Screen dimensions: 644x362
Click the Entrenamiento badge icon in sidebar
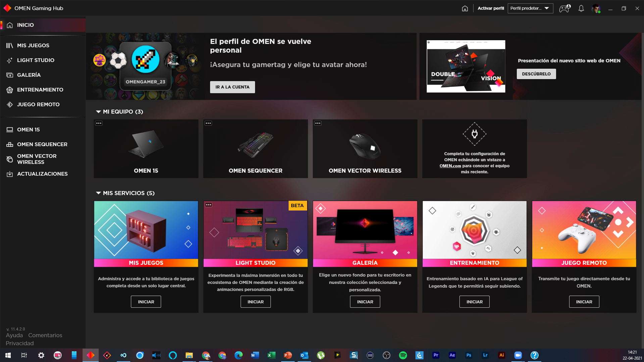(10, 90)
